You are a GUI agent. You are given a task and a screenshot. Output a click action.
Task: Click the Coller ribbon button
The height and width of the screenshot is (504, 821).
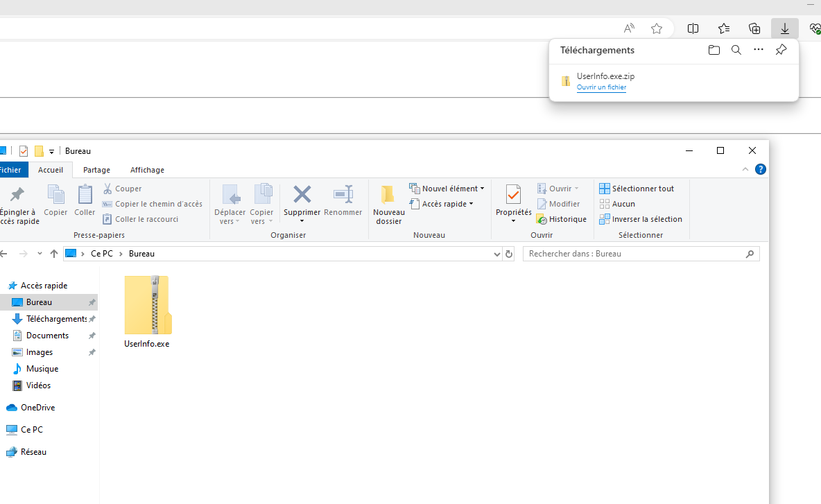click(85, 200)
